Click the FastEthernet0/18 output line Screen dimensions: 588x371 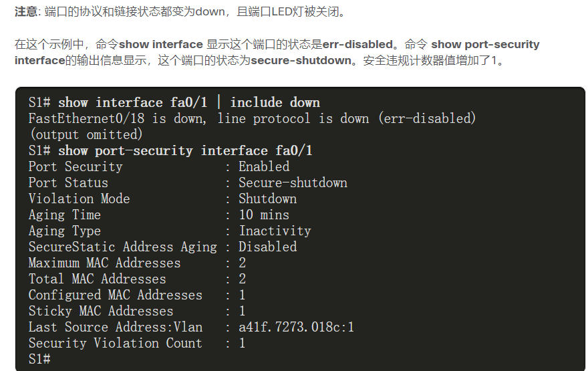(x=252, y=118)
